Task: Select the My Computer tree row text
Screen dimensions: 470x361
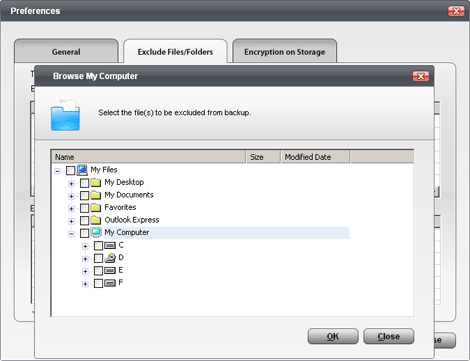Action: pos(127,233)
